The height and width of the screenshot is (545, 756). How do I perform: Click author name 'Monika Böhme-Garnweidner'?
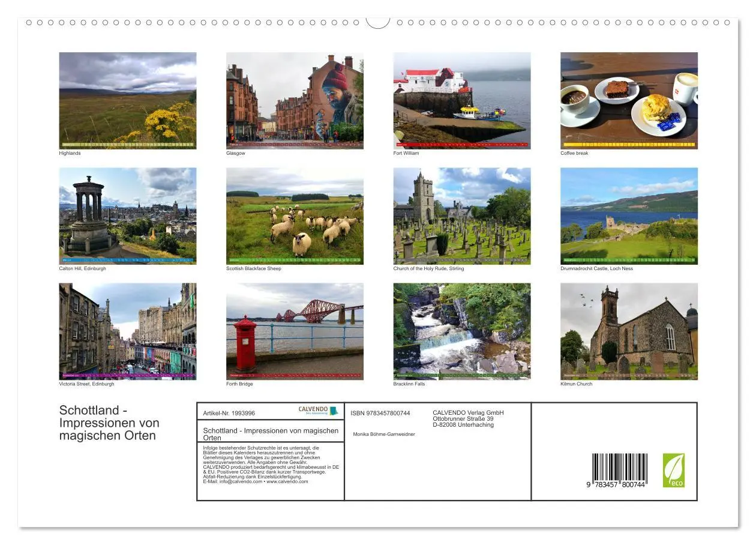pos(384,434)
